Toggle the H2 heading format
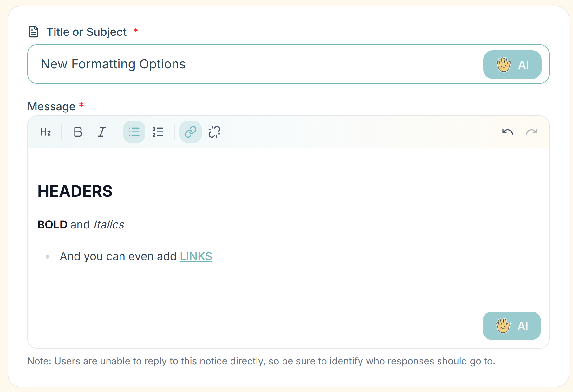 [x=45, y=132]
